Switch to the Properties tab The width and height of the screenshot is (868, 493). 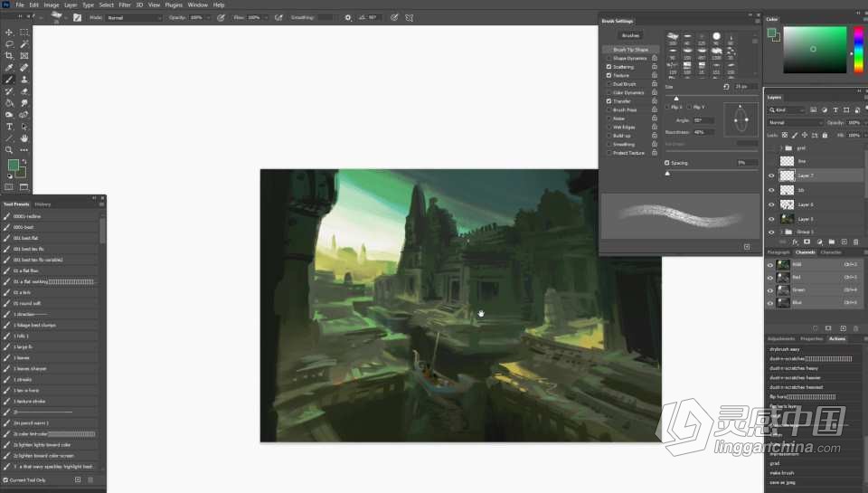[x=812, y=338]
